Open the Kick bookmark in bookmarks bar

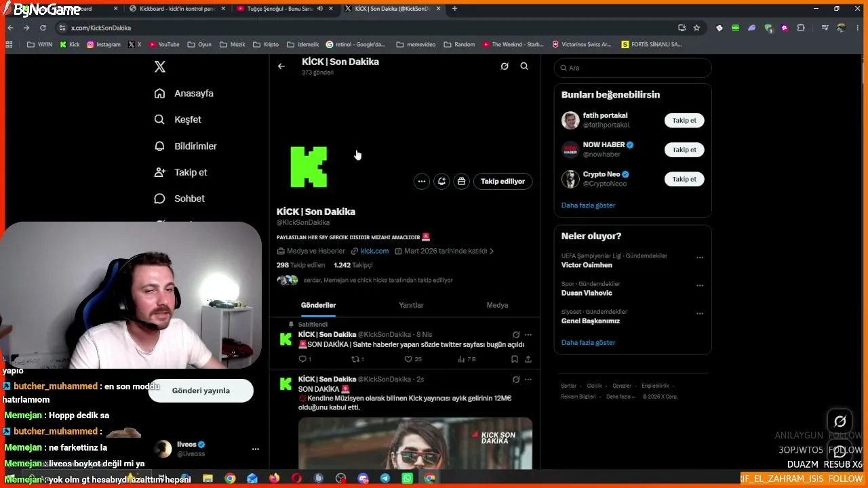tap(70, 45)
